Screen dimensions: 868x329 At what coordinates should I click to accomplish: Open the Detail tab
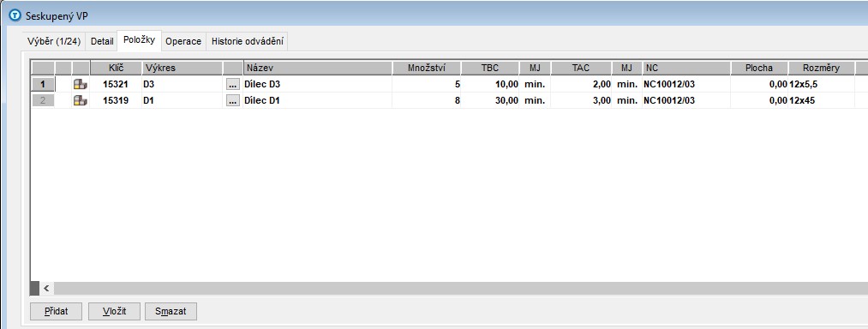[x=102, y=41]
